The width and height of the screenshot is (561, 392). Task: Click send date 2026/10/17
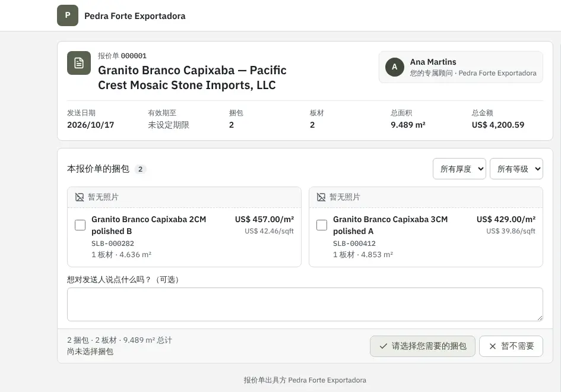[x=90, y=125]
